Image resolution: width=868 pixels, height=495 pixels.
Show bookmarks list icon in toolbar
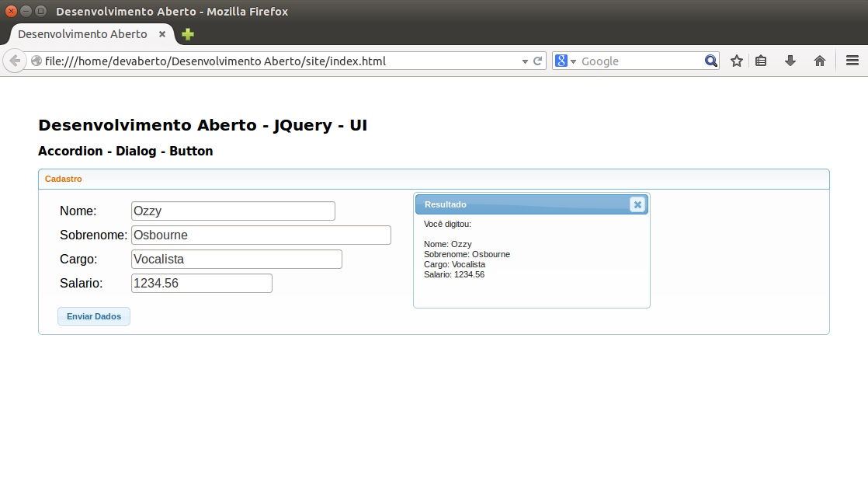pyautogui.click(x=761, y=61)
